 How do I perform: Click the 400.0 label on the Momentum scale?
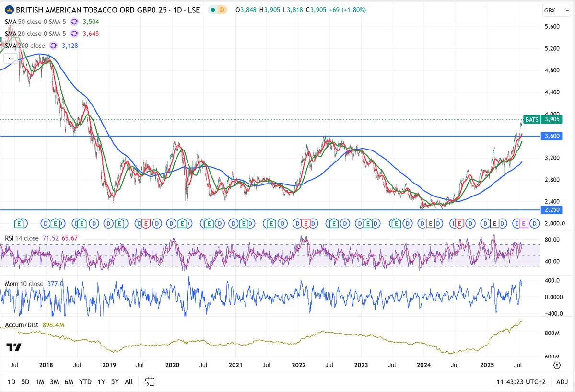552,281
